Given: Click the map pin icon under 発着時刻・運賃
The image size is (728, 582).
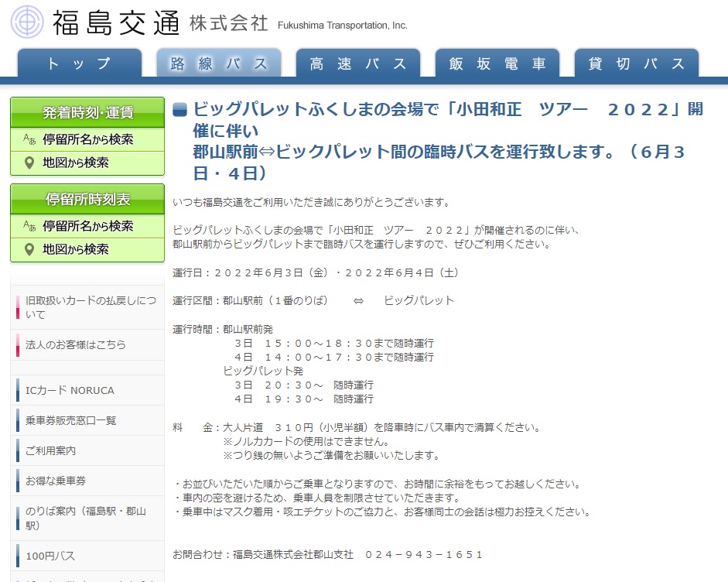Looking at the screenshot, I should [x=29, y=163].
